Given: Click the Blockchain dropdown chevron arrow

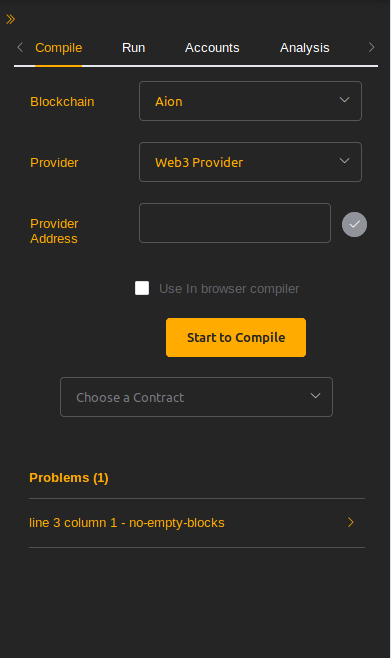Looking at the screenshot, I should (x=344, y=100).
